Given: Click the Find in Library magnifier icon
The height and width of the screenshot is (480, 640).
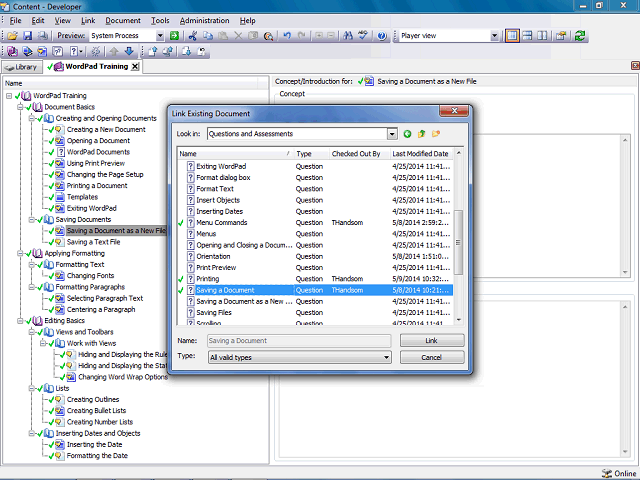Looking at the screenshot, I should tap(268, 36).
